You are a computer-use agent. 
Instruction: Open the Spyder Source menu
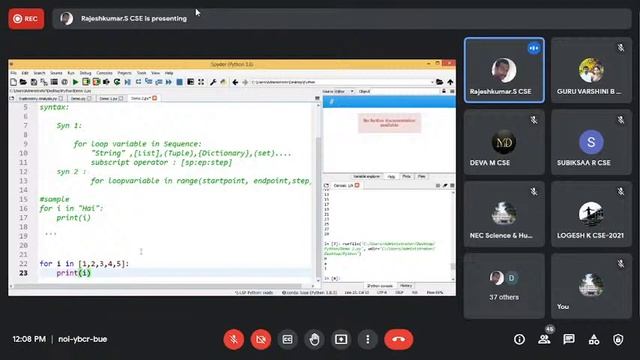pos(56,73)
